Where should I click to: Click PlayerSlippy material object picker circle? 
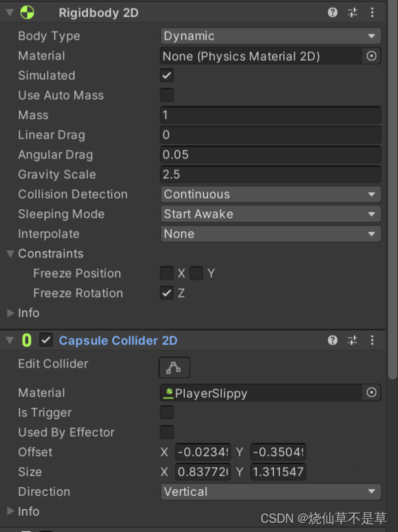pos(372,393)
